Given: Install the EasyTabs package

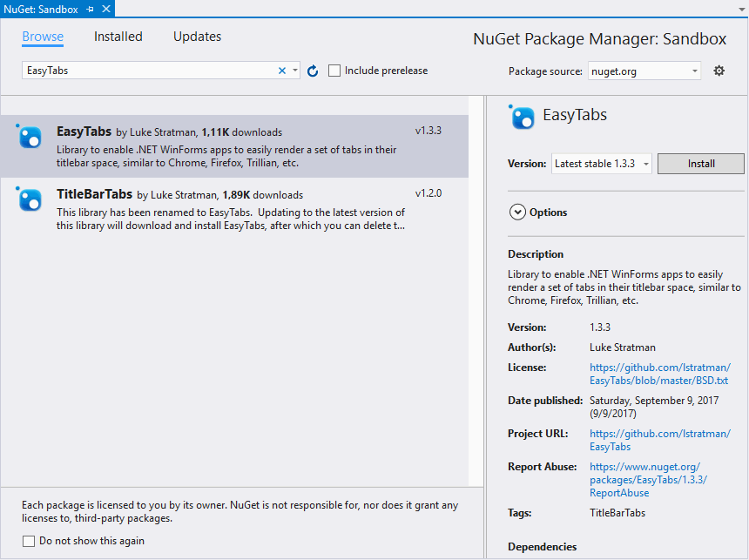Looking at the screenshot, I should (x=701, y=164).
